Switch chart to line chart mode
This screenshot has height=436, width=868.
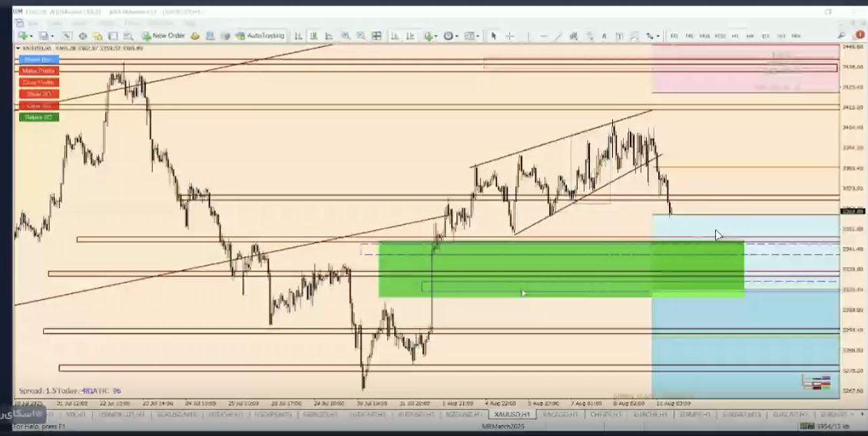(x=330, y=36)
